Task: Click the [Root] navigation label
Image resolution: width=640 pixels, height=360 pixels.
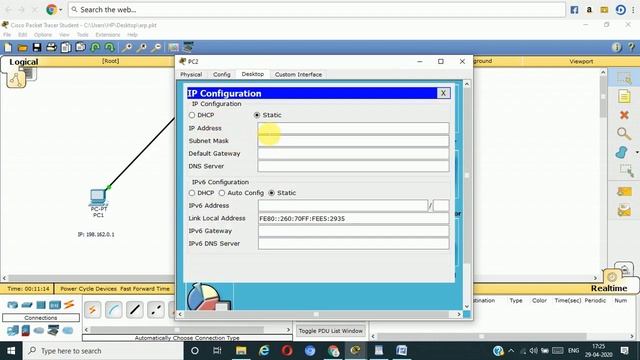Action: (110, 61)
